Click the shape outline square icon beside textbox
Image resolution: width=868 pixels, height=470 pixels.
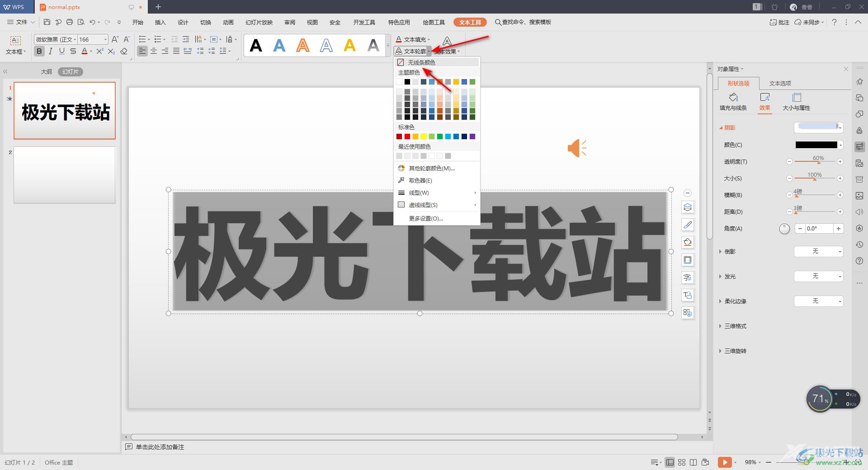click(688, 260)
